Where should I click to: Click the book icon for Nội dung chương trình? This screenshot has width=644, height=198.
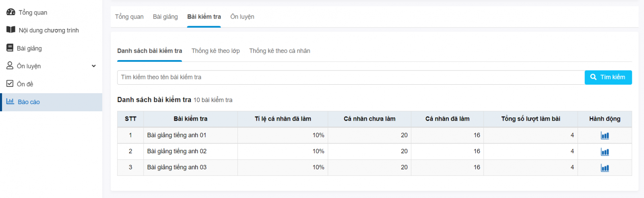(x=11, y=30)
